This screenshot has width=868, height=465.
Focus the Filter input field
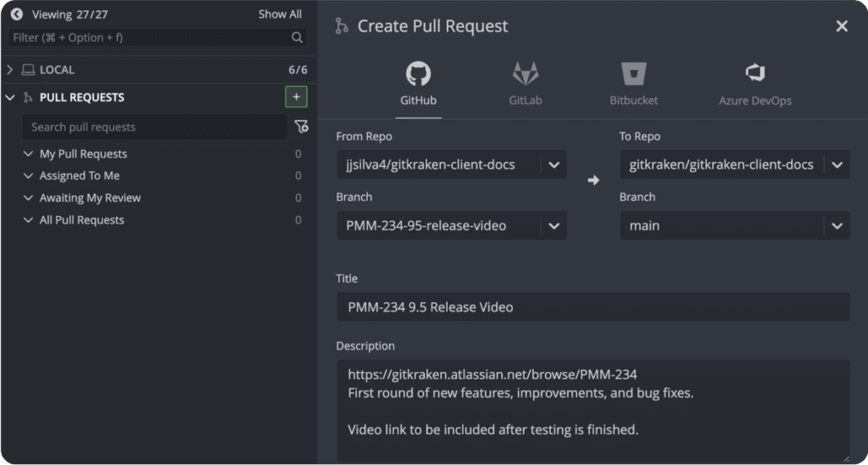[157, 37]
